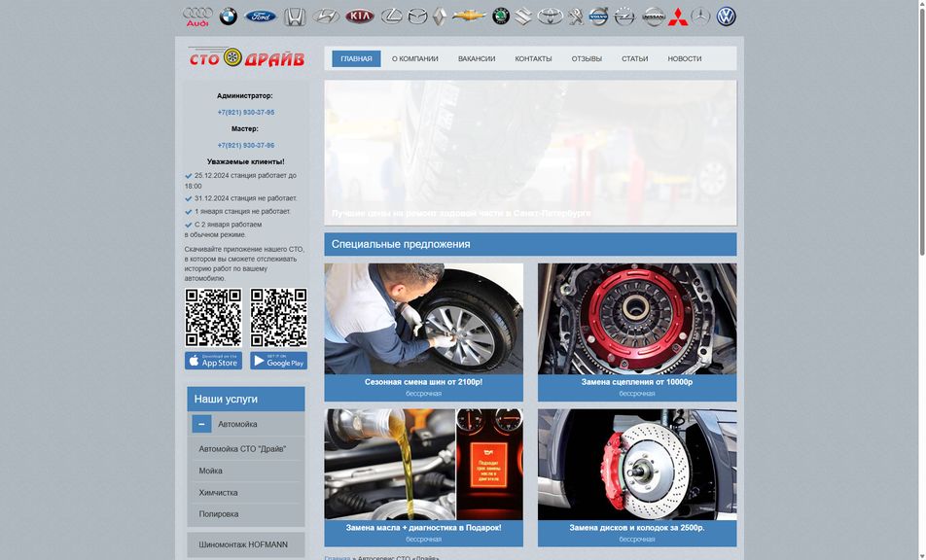The height and width of the screenshot is (560, 926).
Task: Click the Opel brand logo
Action: (x=624, y=16)
